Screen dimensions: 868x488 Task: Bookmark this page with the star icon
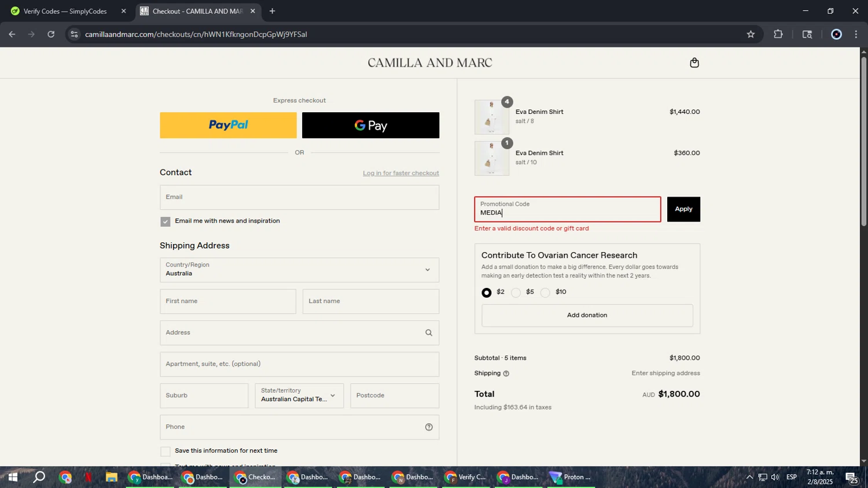point(751,34)
